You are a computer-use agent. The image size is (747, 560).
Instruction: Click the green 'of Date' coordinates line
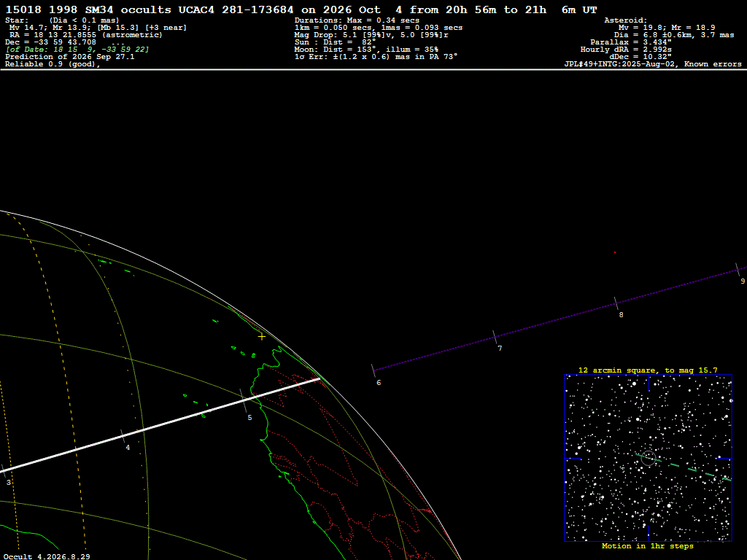click(77, 50)
